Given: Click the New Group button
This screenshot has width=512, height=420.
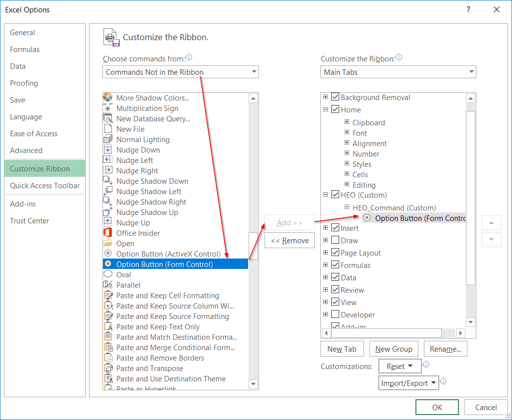Looking at the screenshot, I should pos(394,349).
